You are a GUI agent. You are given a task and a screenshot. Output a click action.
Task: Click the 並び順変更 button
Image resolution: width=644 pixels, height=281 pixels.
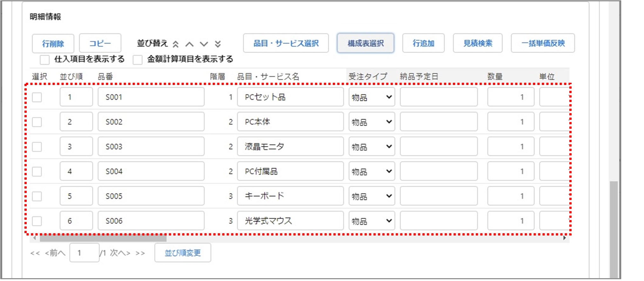pos(183,253)
